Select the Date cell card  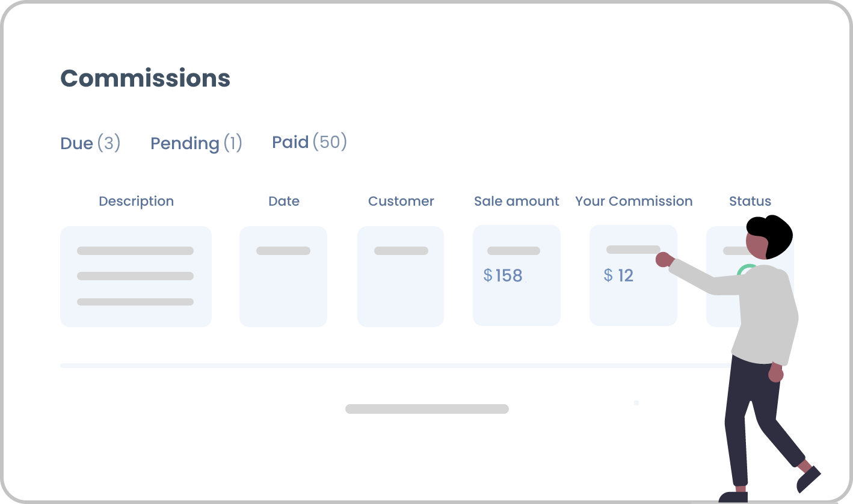coord(283,277)
